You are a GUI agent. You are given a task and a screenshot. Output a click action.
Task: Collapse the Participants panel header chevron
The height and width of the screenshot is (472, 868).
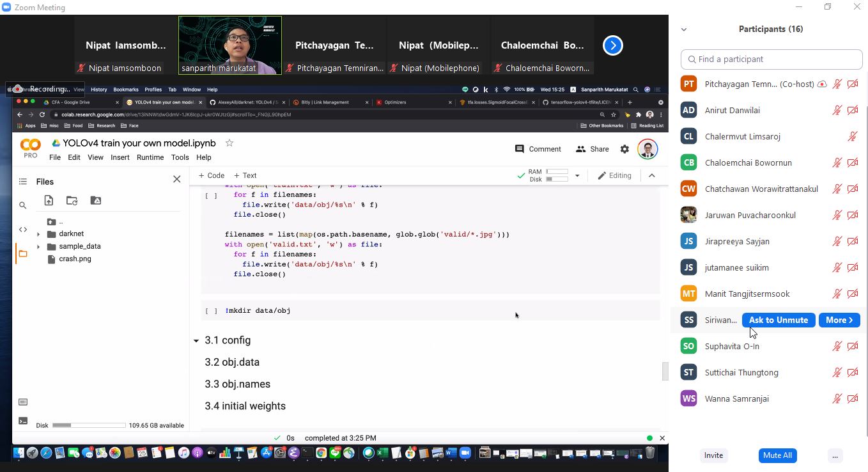[x=684, y=29]
